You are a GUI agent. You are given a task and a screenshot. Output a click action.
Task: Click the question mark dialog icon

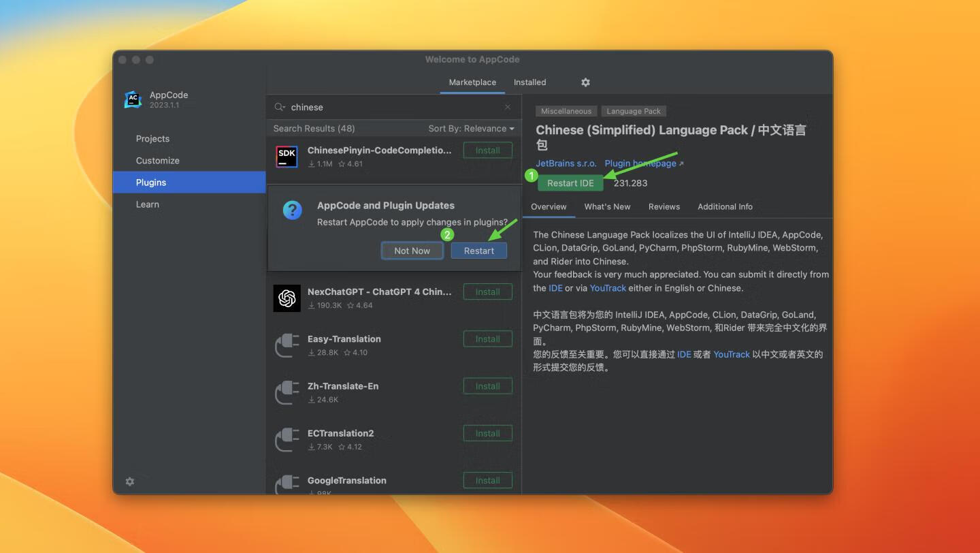[292, 210]
